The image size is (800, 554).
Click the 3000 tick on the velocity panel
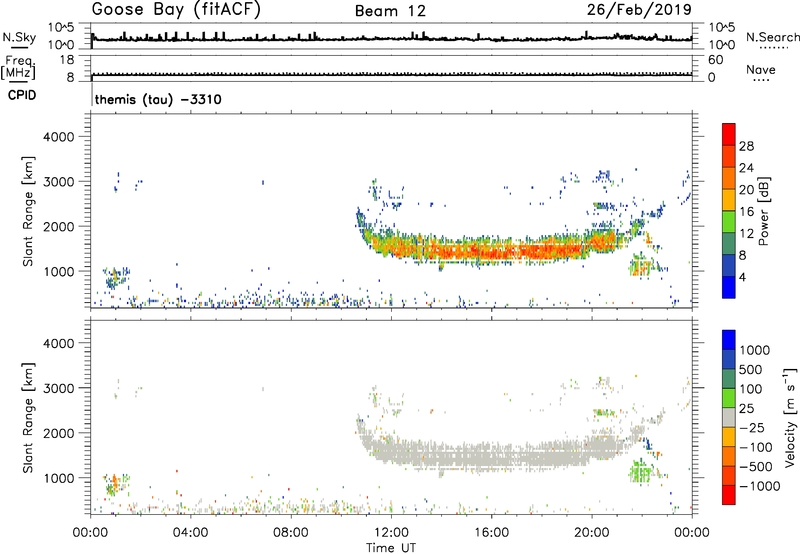58,388
